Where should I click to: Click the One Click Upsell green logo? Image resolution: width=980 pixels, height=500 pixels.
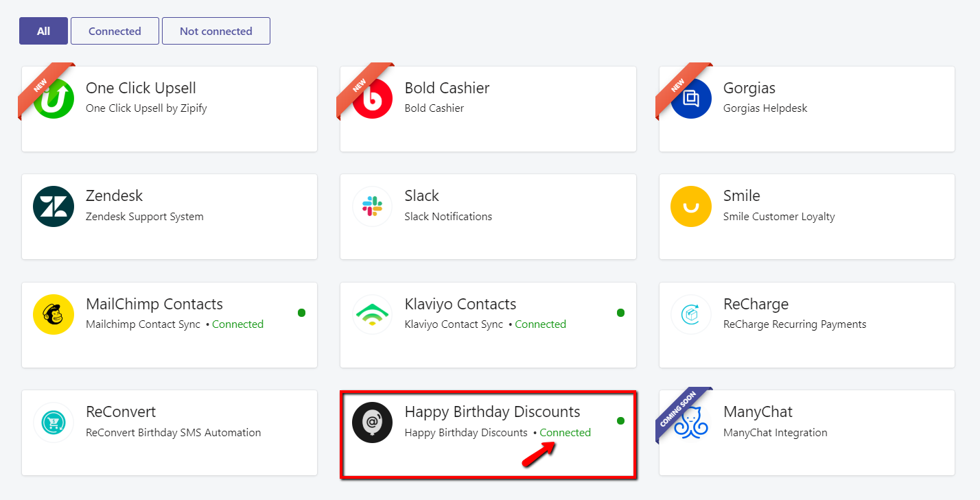click(x=54, y=98)
